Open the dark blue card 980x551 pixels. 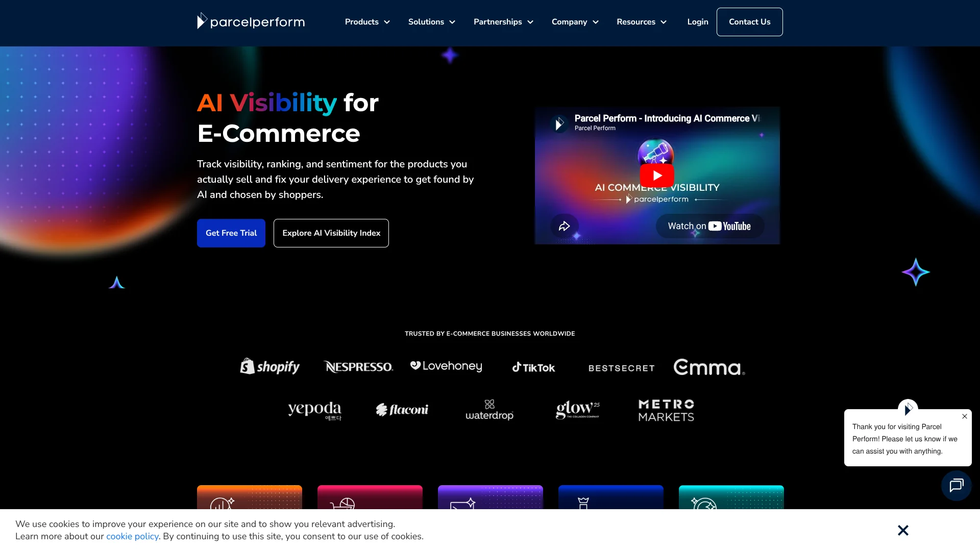(x=611, y=497)
